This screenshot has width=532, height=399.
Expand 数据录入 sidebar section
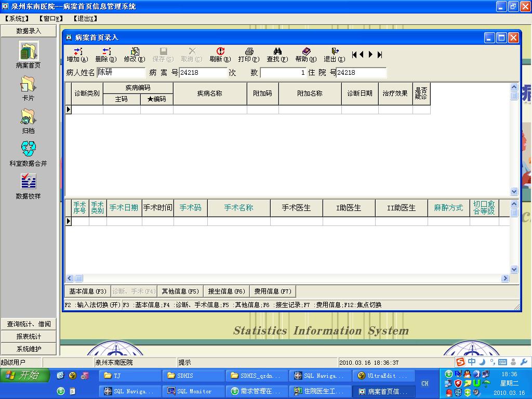[29, 31]
